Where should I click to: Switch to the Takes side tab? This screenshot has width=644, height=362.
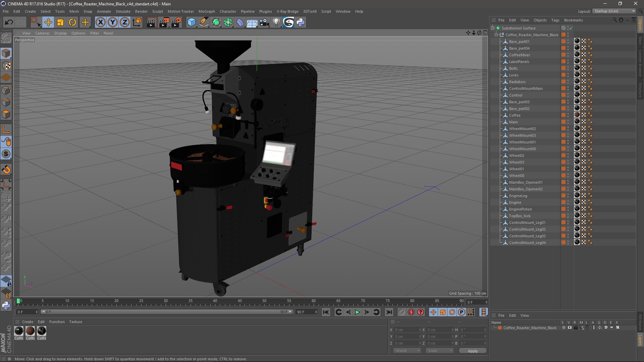(x=640, y=40)
